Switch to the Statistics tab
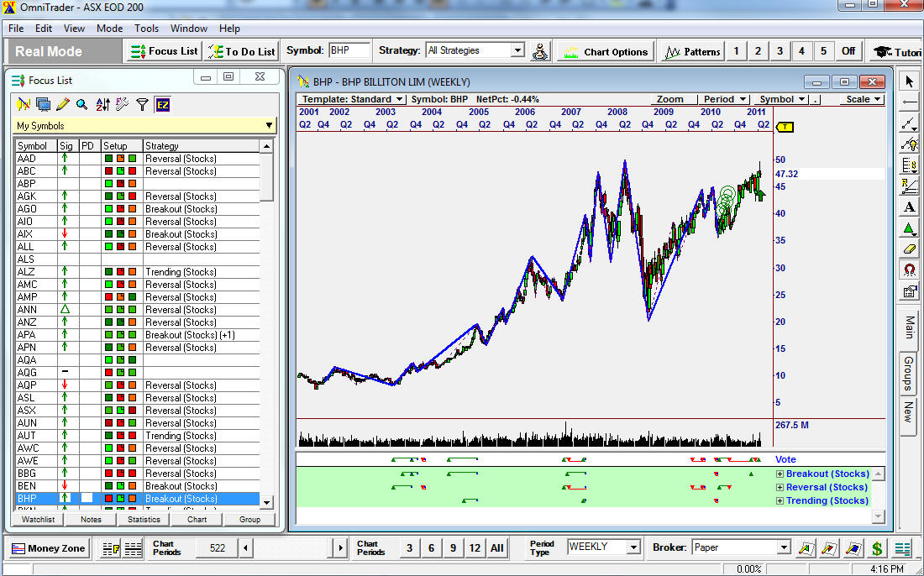This screenshot has width=924, height=576. [144, 520]
